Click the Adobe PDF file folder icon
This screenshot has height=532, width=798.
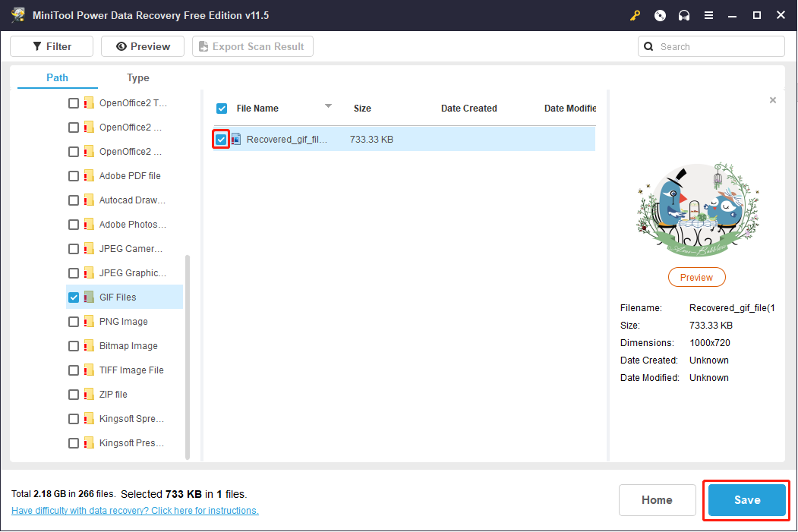click(x=89, y=175)
